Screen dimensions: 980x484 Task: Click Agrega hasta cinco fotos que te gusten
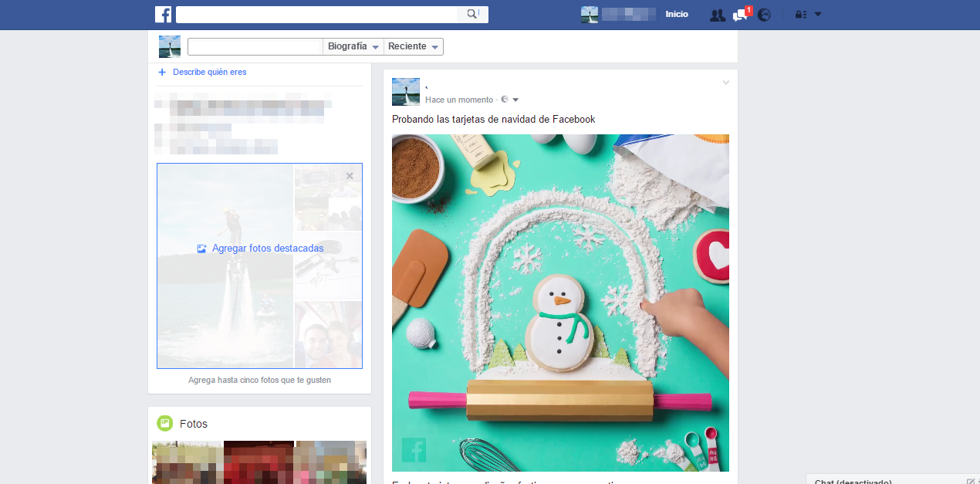[259, 380]
